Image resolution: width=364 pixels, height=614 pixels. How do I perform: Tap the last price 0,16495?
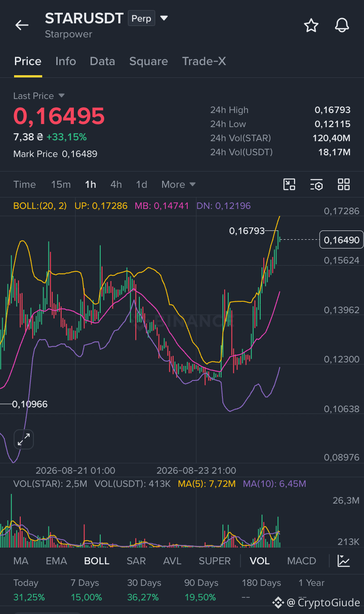(x=59, y=117)
